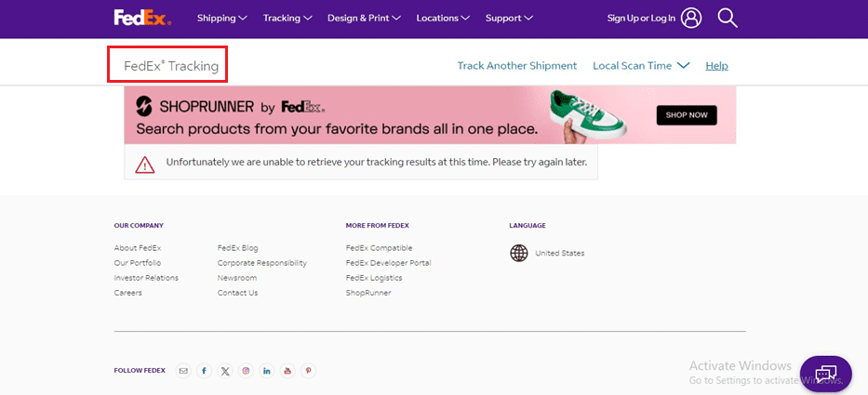Open Contact Us link

237,293
